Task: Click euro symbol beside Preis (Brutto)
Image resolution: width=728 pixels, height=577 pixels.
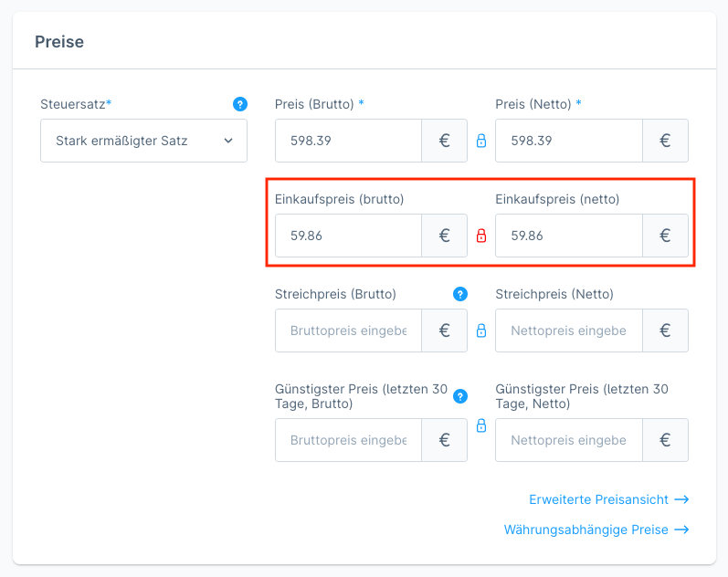Action: (x=445, y=141)
